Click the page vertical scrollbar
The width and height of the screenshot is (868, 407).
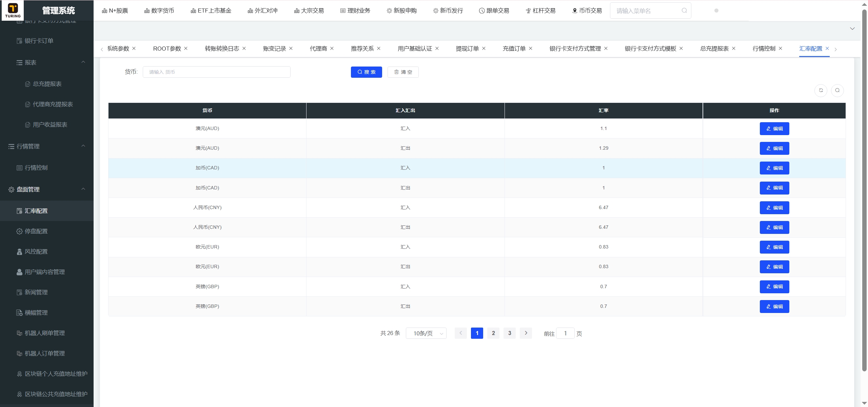click(x=864, y=190)
